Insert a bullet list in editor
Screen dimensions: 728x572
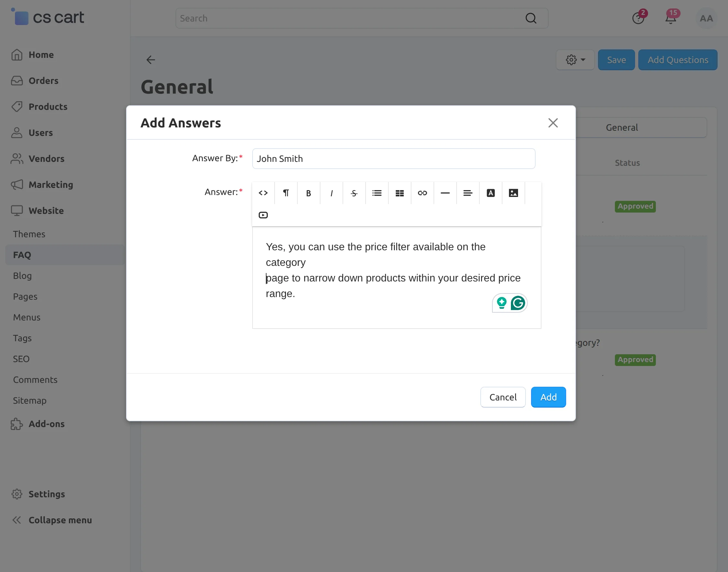(x=377, y=193)
